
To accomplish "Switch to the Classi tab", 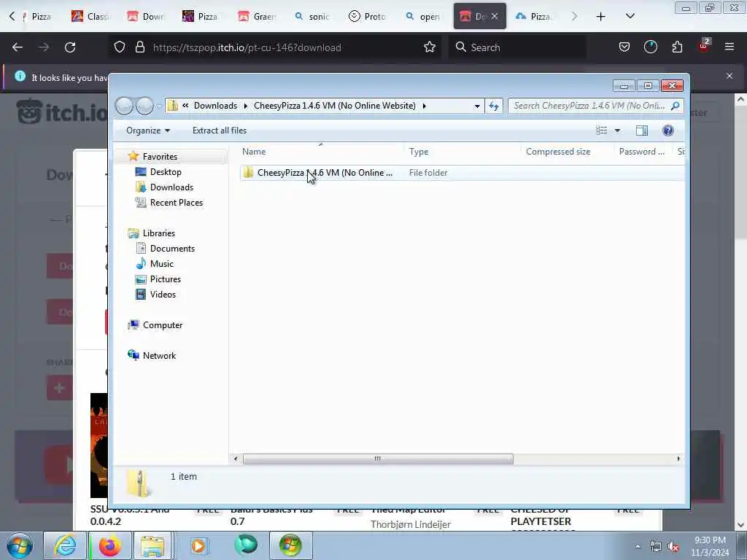I will (x=90, y=16).
